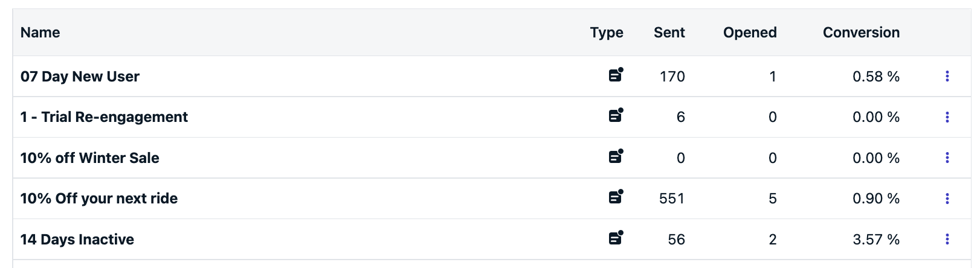
Task: Click type icon in 10% off Winter Sale row
Action: (x=616, y=156)
